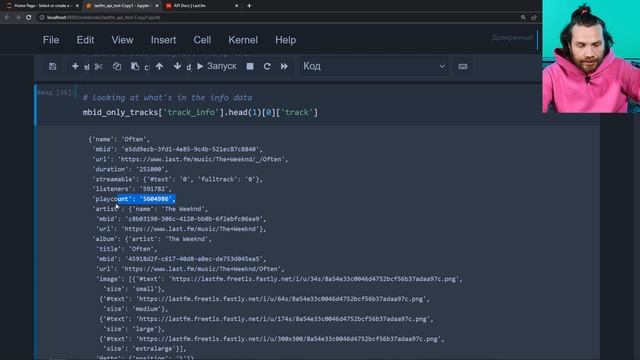Image resolution: width=640 pixels, height=360 pixels.
Task: Open the cell type dropdown Код
Action: (373, 66)
